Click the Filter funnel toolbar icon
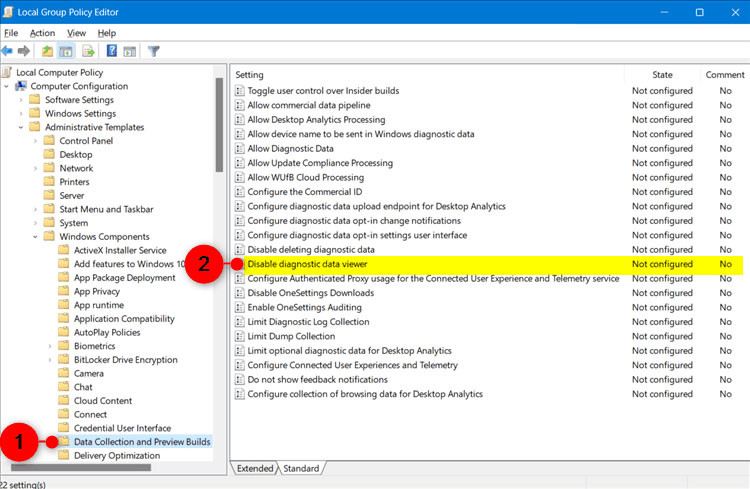Viewport: 750px width, 489px height. pos(154,51)
